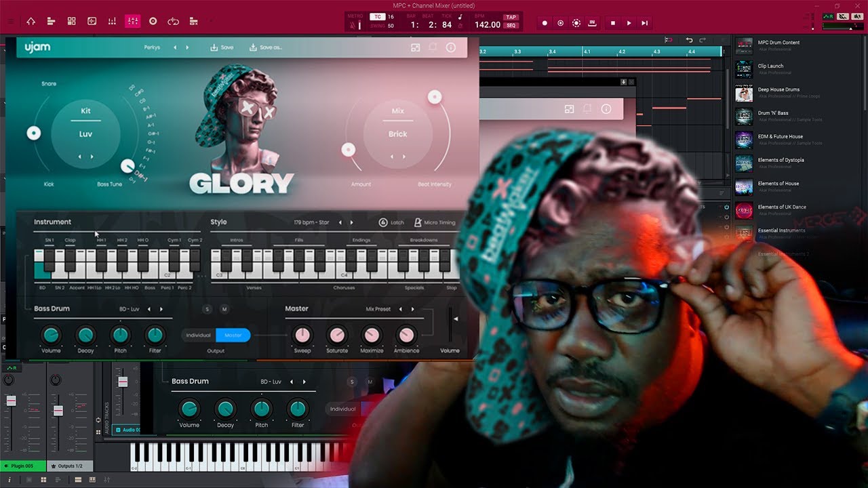Image resolution: width=868 pixels, height=488 pixels.
Task: Click the redo arrow above the timeline
Action: [x=703, y=41]
